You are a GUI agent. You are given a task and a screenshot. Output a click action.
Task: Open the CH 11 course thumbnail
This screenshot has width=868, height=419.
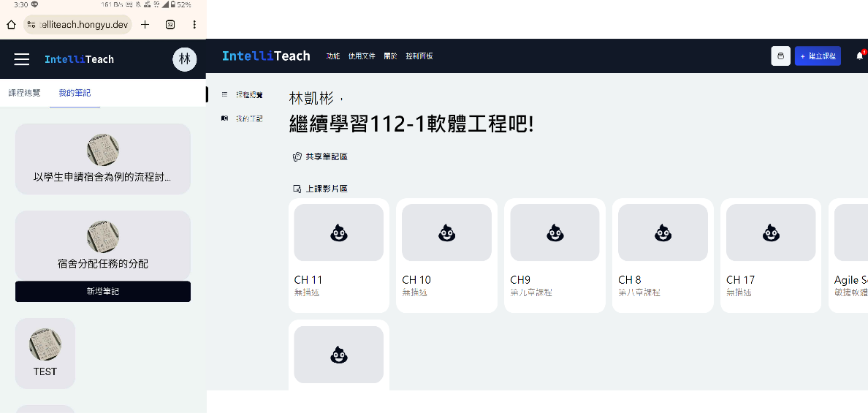[x=339, y=233]
